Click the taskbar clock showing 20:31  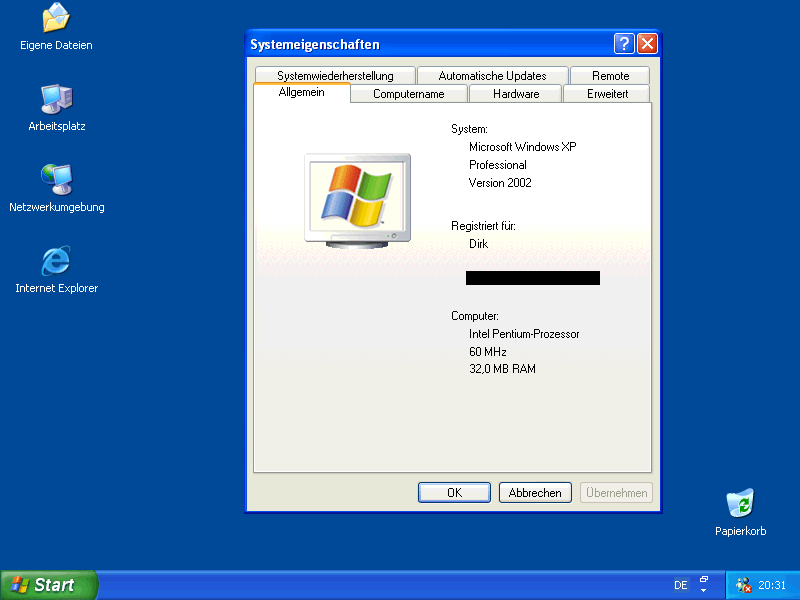(771, 585)
